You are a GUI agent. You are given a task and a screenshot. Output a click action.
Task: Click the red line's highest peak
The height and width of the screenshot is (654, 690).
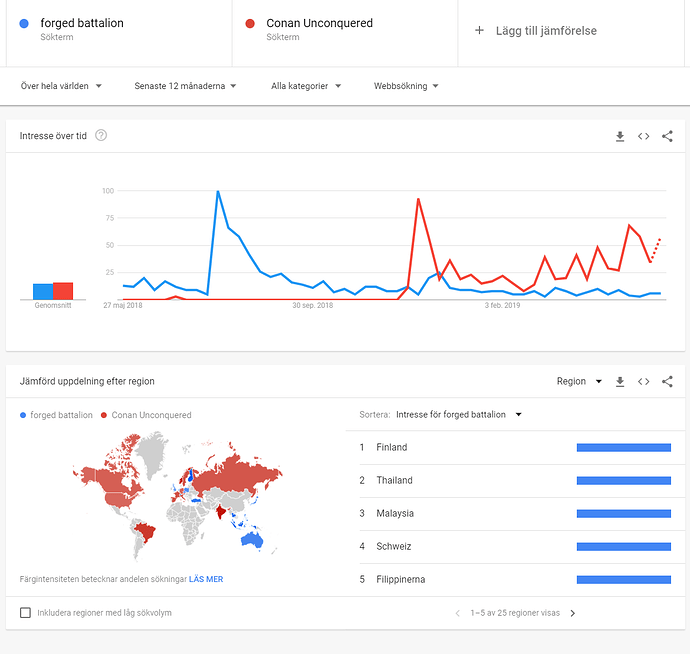click(x=418, y=199)
